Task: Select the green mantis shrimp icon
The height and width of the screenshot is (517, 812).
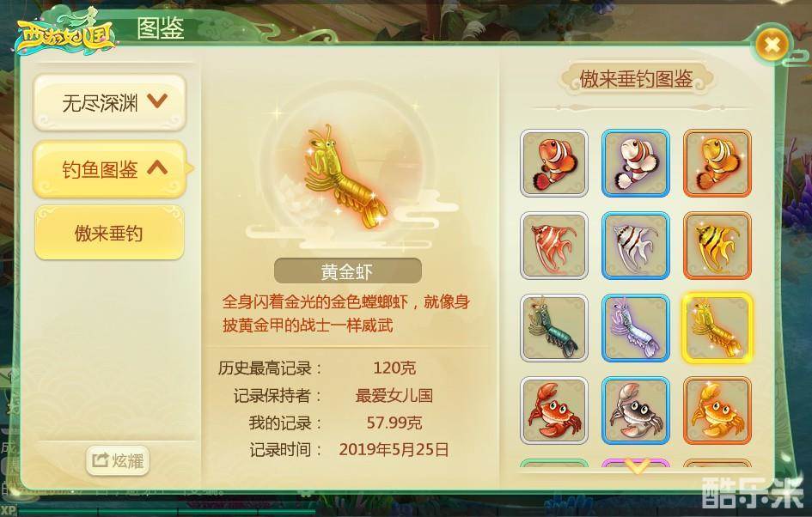Action: click(x=554, y=327)
